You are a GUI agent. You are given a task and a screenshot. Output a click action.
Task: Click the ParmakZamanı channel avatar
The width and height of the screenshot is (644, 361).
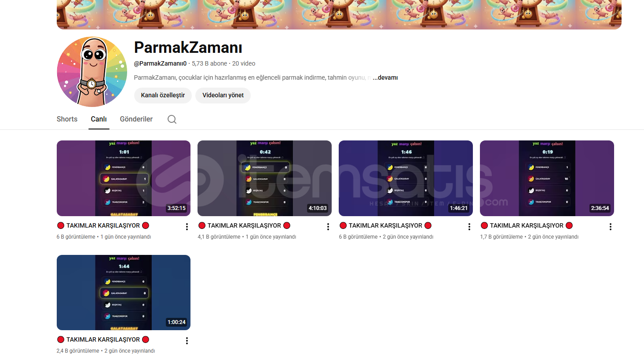(x=92, y=72)
